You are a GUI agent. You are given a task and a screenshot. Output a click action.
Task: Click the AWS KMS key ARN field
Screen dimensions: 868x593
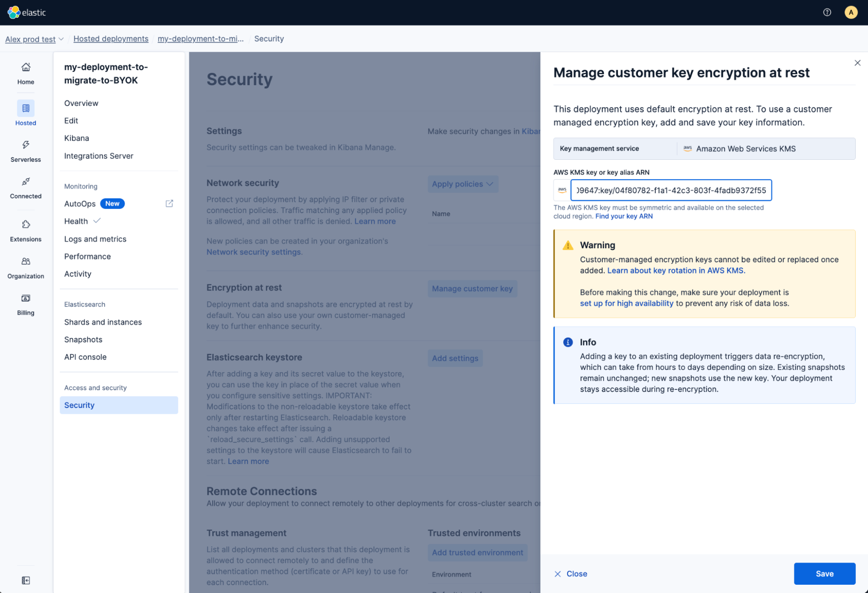click(671, 190)
